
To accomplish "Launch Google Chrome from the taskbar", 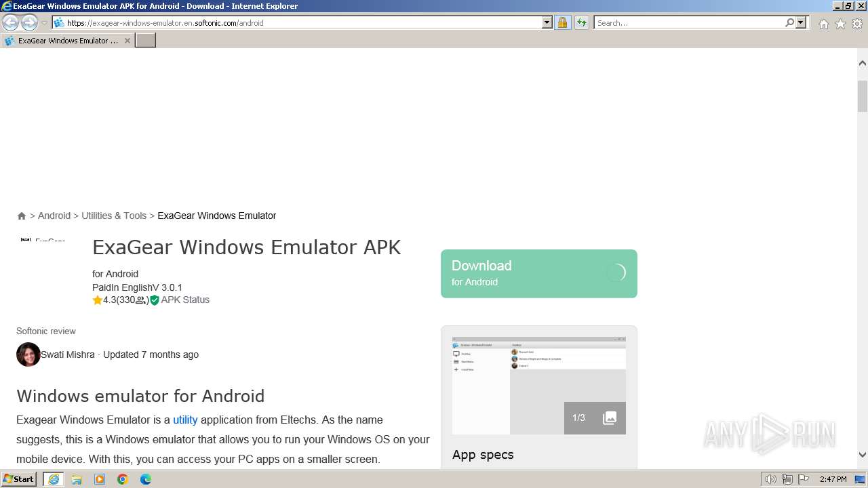I will 123,479.
